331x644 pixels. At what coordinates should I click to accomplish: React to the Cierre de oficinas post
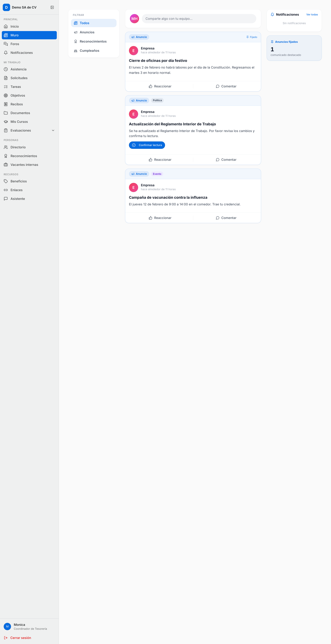(x=160, y=86)
